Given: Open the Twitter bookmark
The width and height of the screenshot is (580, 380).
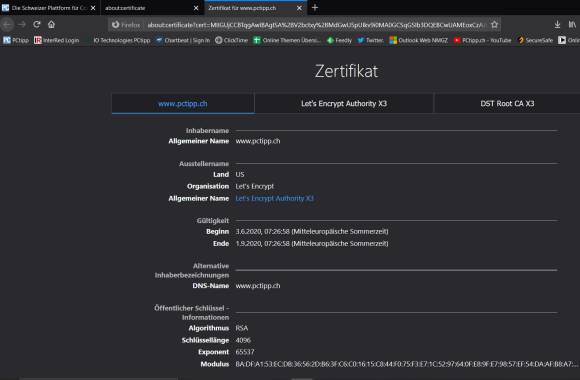Looking at the screenshot, I should 370,40.
